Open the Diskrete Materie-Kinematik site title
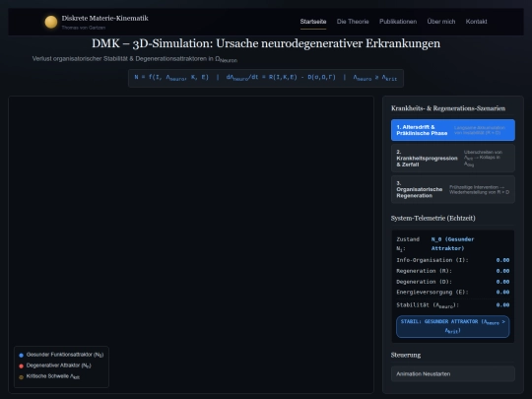Viewport: 532px width, 399px height. [104, 19]
